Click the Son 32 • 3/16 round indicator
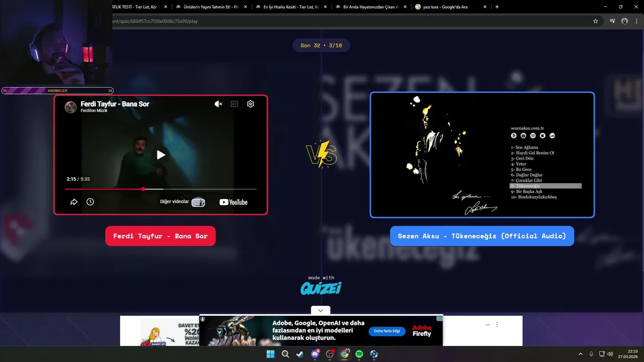 [321, 45]
